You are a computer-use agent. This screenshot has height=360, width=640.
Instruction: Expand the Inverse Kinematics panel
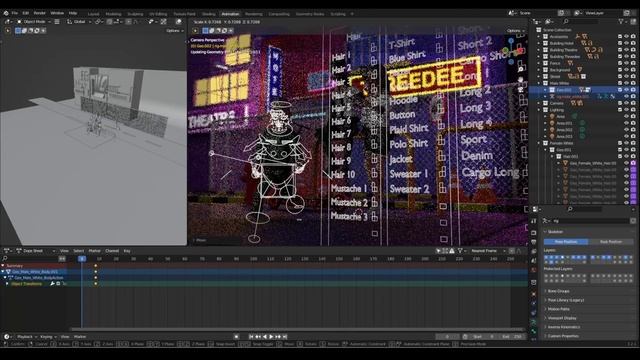click(589, 327)
